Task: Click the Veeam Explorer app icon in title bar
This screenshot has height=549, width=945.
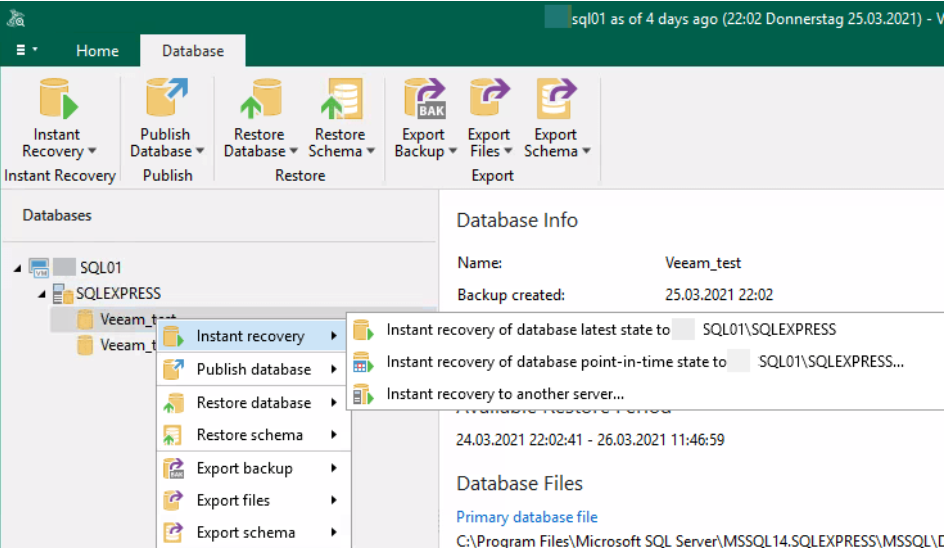Action: 16,19
